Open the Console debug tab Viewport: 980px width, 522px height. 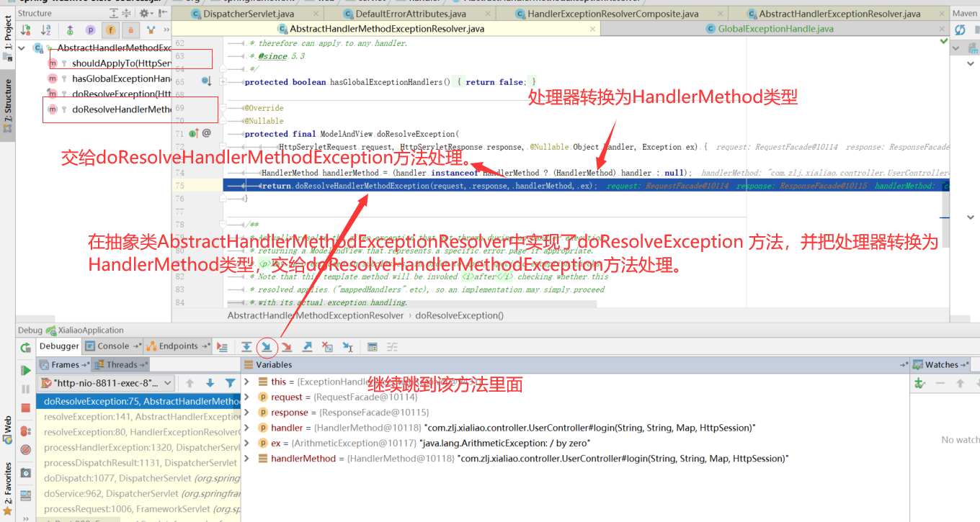pyautogui.click(x=112, y=346)
